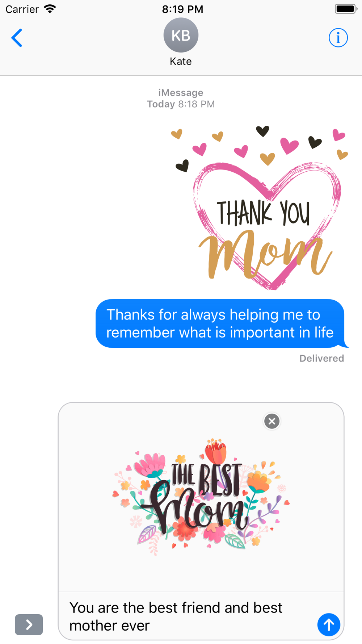Tap the word Mom in gold script
The height and width of the screenshot is (644, 362).
coord(265,254)
